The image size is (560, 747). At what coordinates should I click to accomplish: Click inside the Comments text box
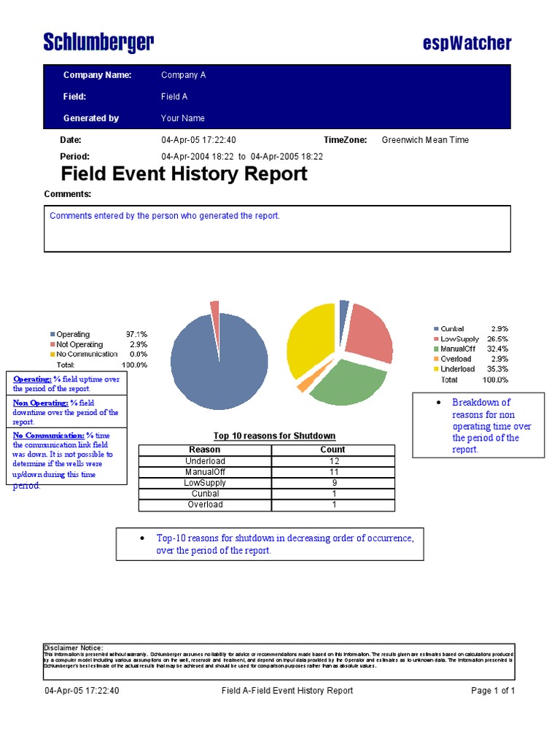point(277,228)
